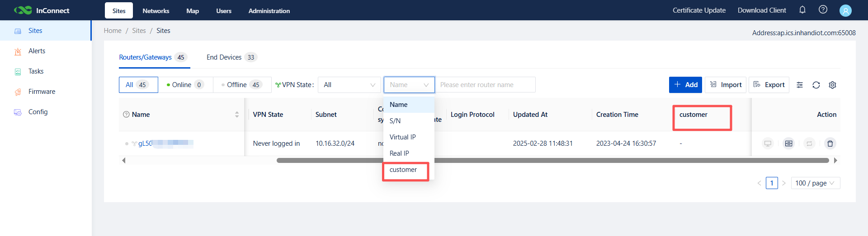Show All 45 routers filter
The height and width of the screenshot is (236, 868).
tap(138, 85)
